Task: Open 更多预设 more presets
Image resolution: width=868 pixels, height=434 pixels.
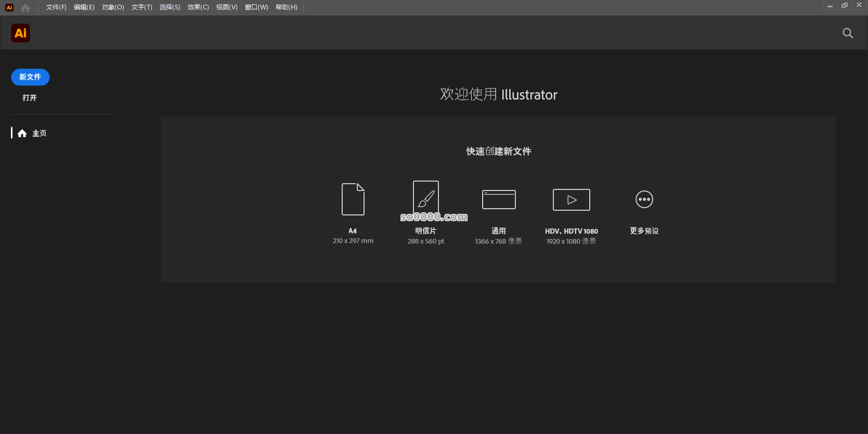Action: point(644,199)
